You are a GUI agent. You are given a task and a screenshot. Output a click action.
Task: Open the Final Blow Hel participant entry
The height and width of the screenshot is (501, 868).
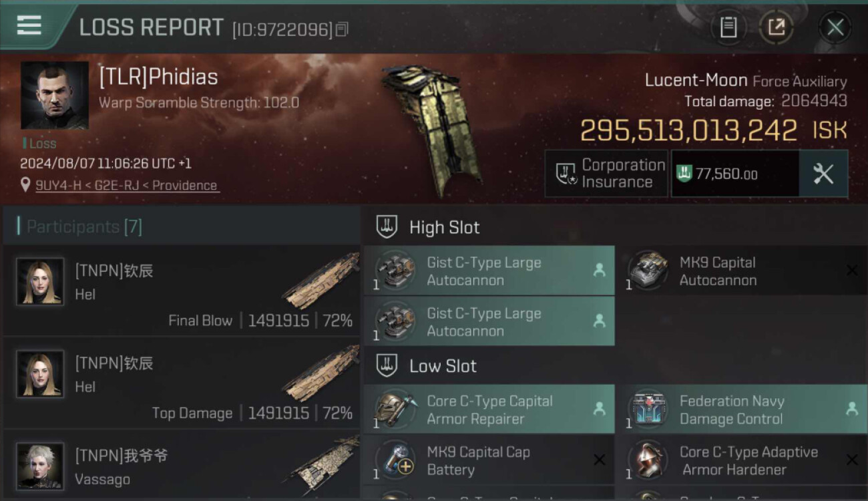point(182,291)
